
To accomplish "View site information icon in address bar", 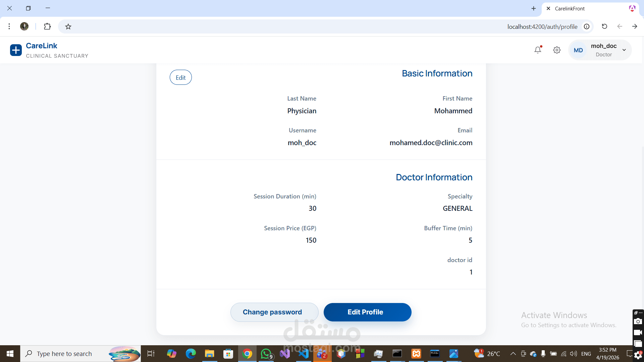I will pos(587,26).
